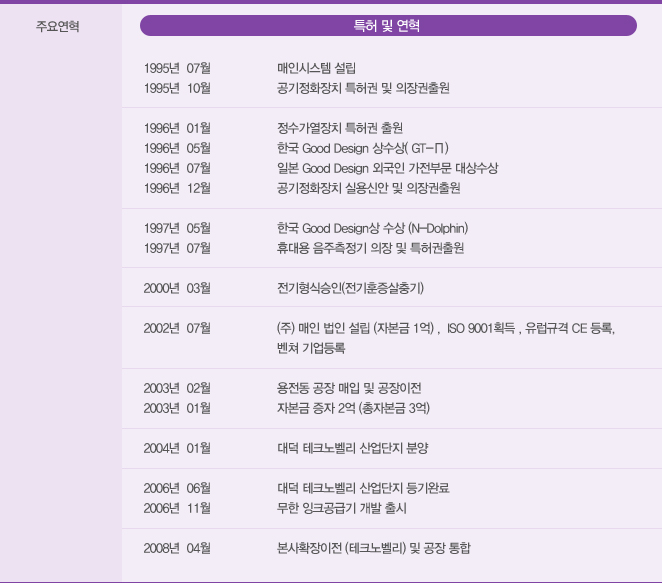Viewport: 662px width, 583px height.
Task: Click the 벤쳐 기업등록 text line
Action: (311, 348)
